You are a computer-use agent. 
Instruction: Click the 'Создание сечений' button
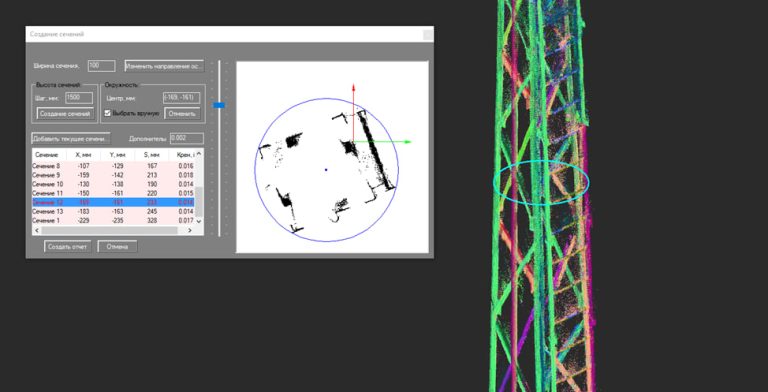65,114
